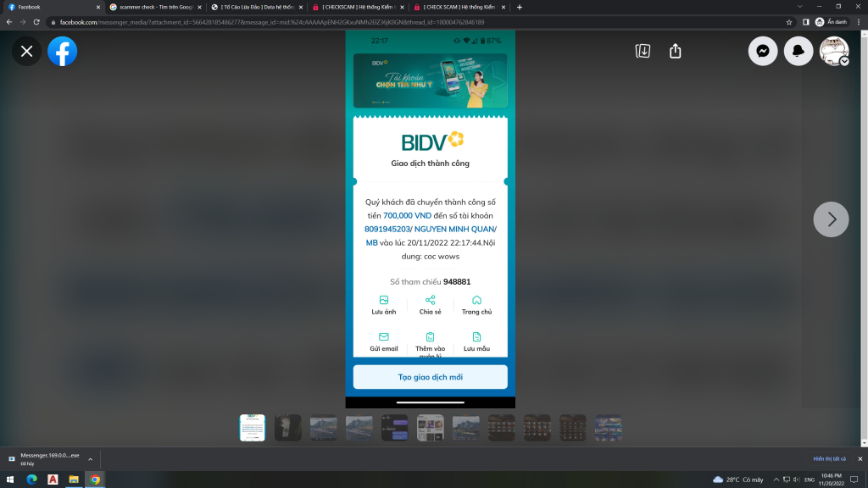Select the third landscape thumbnail
Screen dimensions: 868x488
(323, 428)
